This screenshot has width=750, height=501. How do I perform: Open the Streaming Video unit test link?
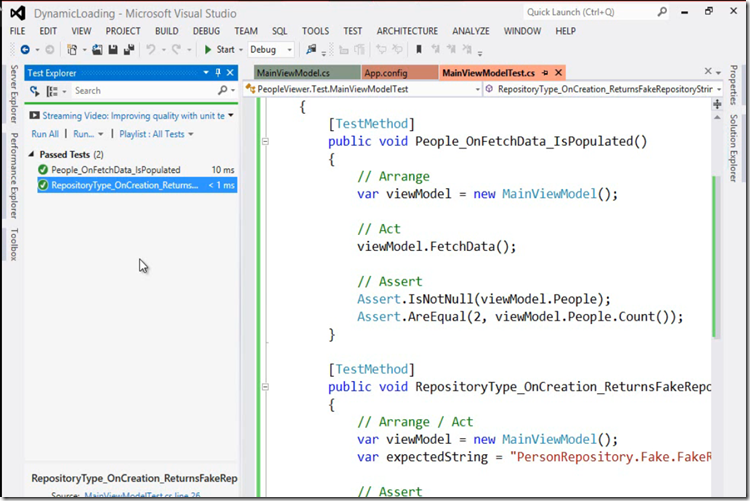(133, 116)
